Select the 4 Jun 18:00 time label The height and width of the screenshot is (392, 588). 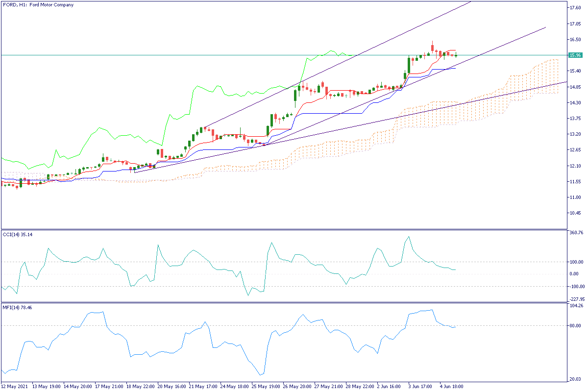452,386
